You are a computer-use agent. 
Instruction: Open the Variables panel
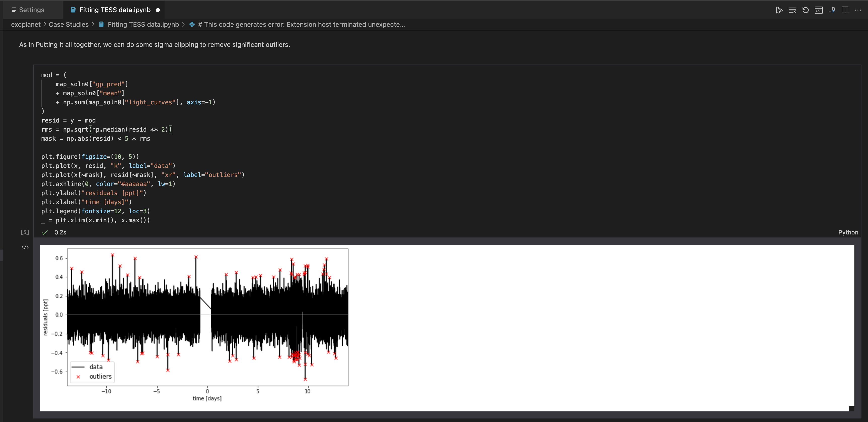tap(819, 10)
